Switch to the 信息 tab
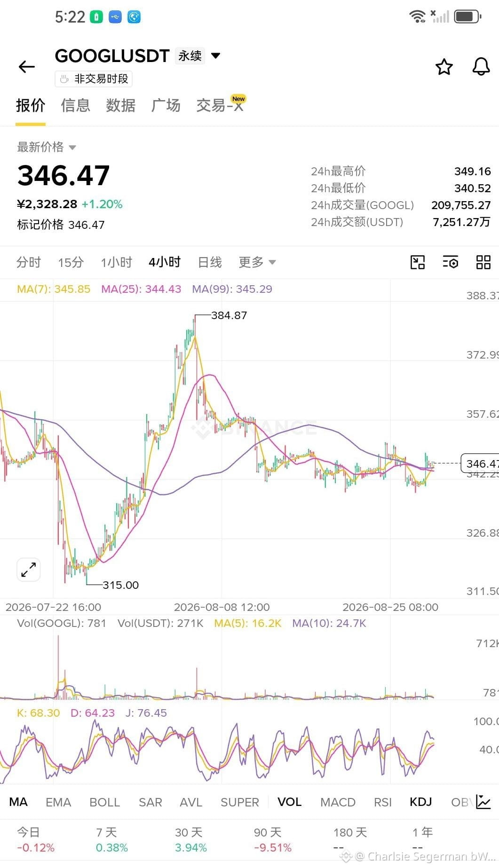This screenshot has width=499, height=868. [75, 105]
